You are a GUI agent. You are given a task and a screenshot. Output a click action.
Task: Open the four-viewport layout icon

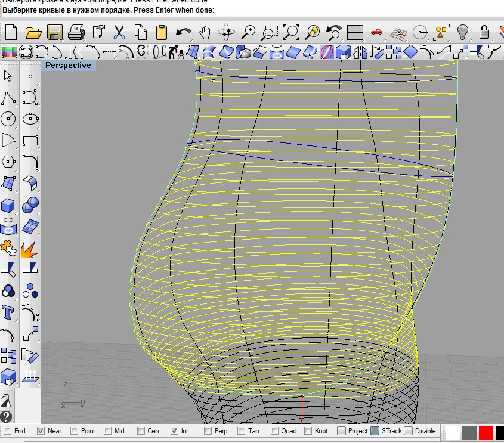pos(355,32)
